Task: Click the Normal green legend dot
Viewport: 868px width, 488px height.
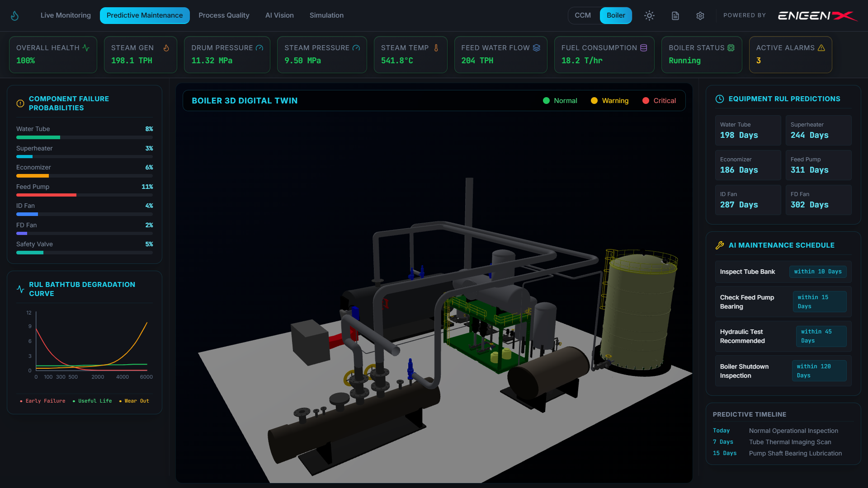Action: tap(546, 101)
